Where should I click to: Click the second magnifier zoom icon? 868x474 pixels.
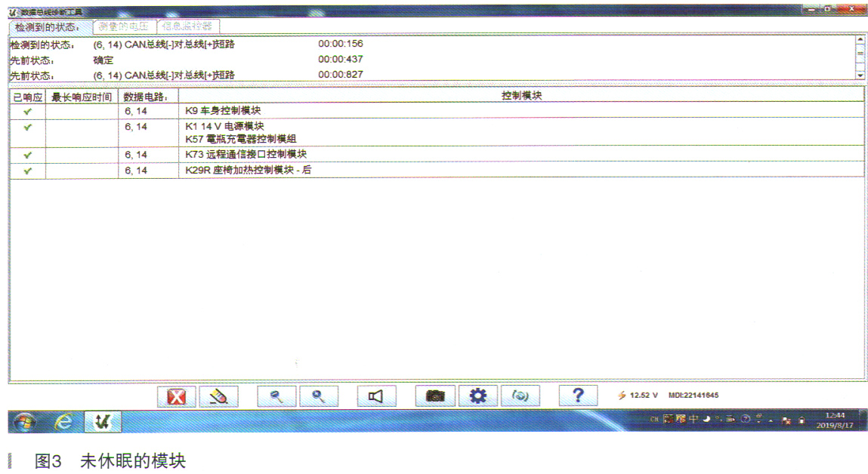[318, 396]
